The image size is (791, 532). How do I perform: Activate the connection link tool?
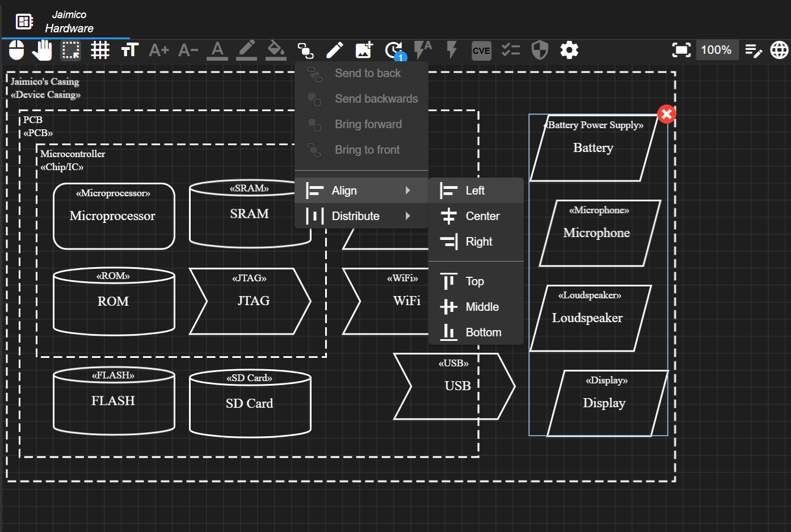306,50
